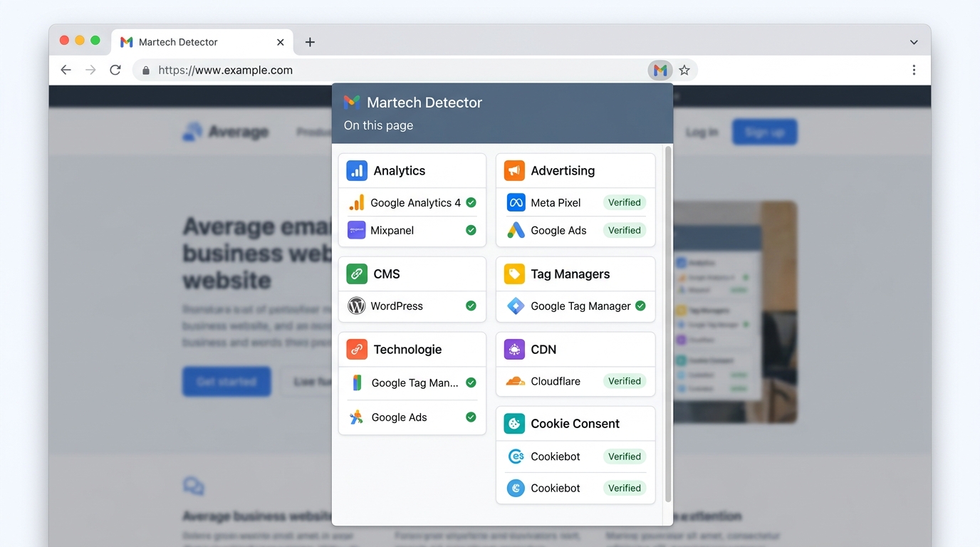
Task: Click the Analytics section heading
Action: click(x=400, y=171)
